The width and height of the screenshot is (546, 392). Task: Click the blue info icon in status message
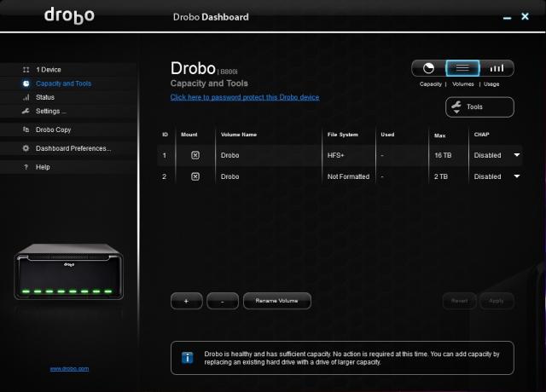coord(188,358)
